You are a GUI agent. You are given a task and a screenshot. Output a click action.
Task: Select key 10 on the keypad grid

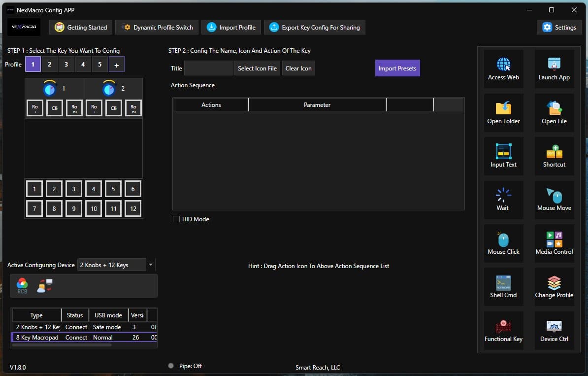[x=94, y=208]
